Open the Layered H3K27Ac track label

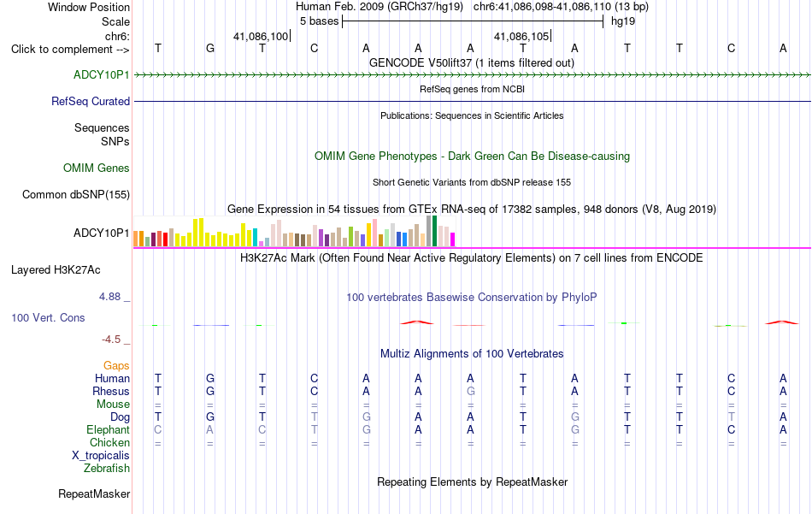pos(56,270)
